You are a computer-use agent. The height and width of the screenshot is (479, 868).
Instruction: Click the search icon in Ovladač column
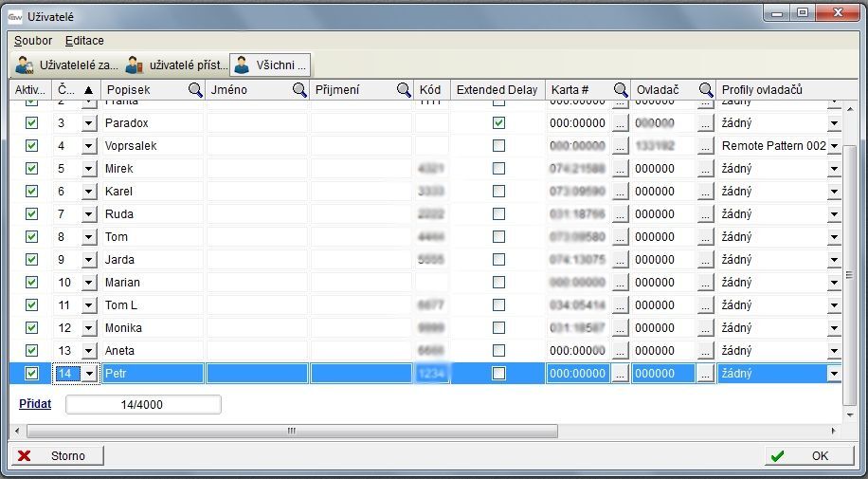706,90
